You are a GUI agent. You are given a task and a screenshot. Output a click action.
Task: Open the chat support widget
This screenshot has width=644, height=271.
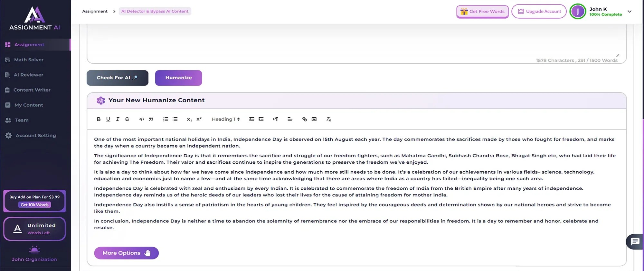pos(635,241)
